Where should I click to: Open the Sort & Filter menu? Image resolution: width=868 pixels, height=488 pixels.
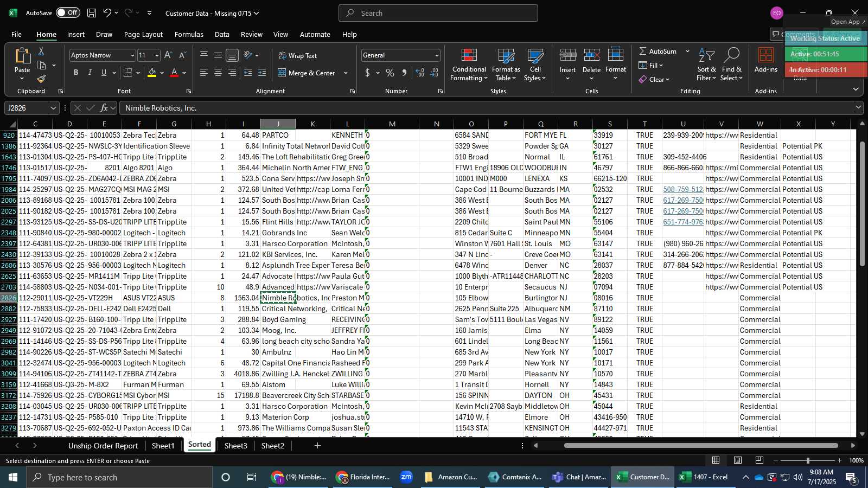(x=706, y=65)
